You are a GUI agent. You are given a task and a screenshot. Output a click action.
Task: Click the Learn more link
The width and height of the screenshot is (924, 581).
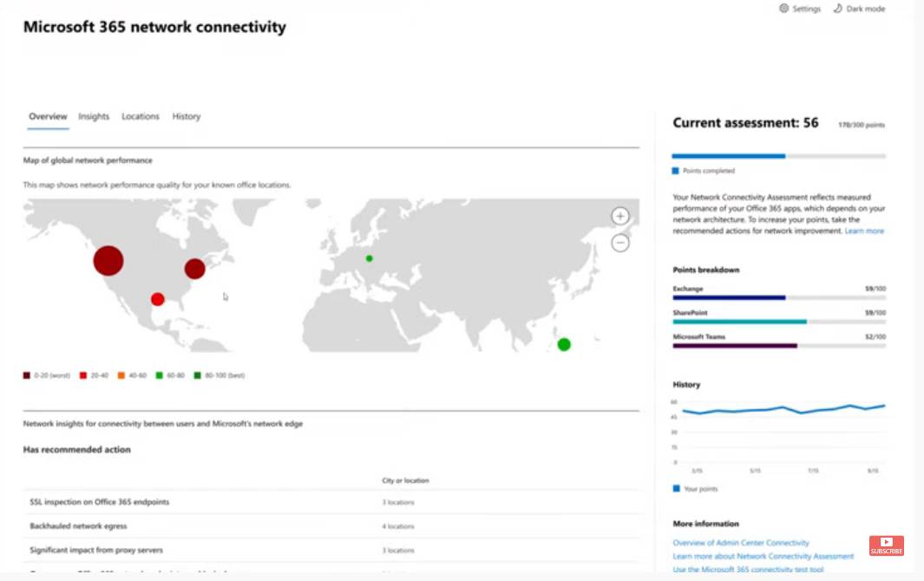coord(864,232)
